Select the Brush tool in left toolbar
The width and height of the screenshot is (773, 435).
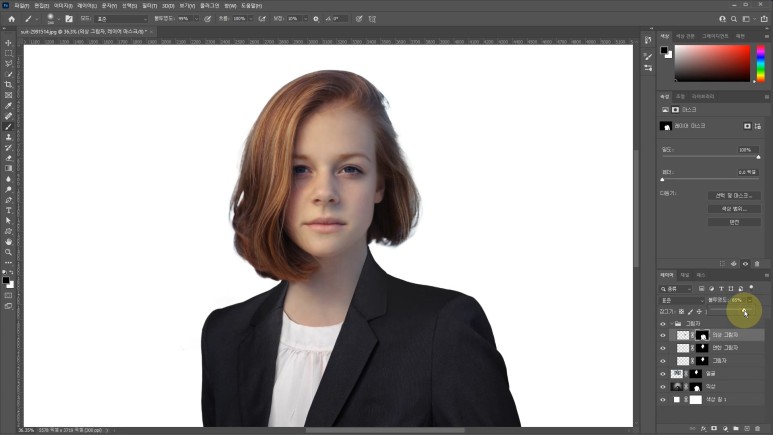(8, 127)
